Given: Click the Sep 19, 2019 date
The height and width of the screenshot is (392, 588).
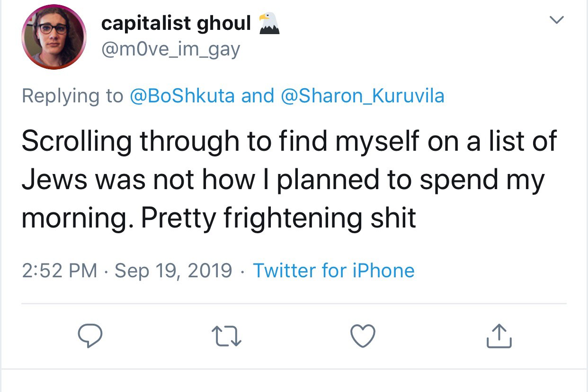Looking at the screenshot, I should pos(173,271).
